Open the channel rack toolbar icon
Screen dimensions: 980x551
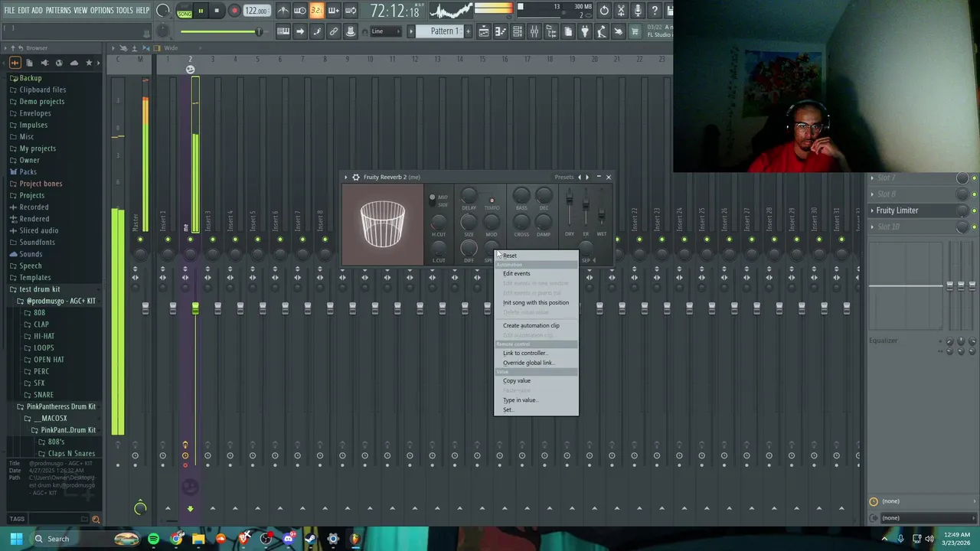coord(517,31)
